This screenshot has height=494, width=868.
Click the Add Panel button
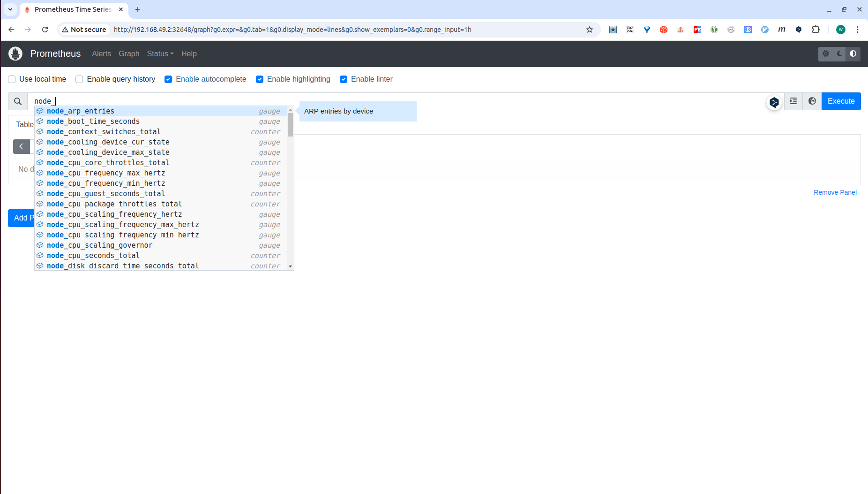pyautogui.click(x=21, y=218)
